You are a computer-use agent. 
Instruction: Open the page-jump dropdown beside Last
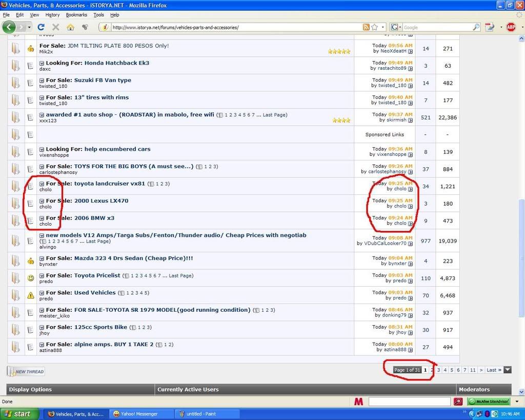pos(508,370)
